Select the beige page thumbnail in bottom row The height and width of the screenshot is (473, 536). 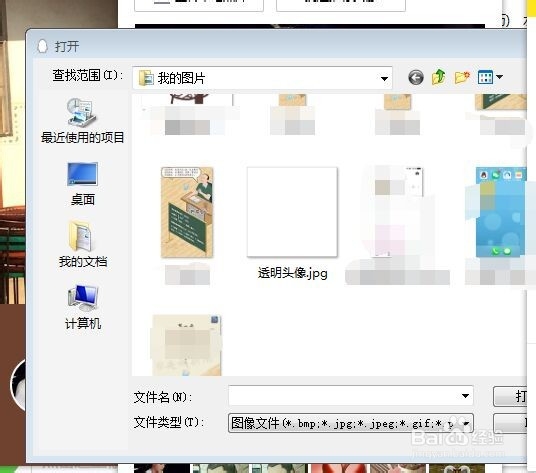point(186,345)
